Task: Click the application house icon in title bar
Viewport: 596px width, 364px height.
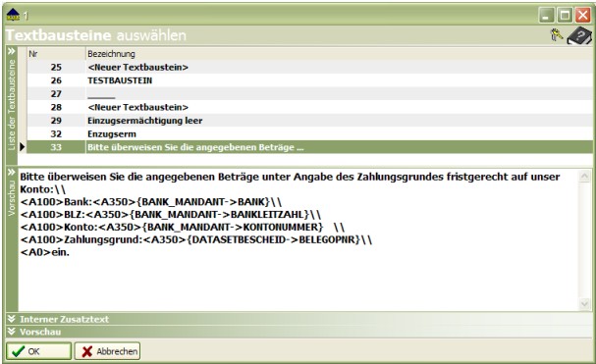Action: (x=13, y=15)
